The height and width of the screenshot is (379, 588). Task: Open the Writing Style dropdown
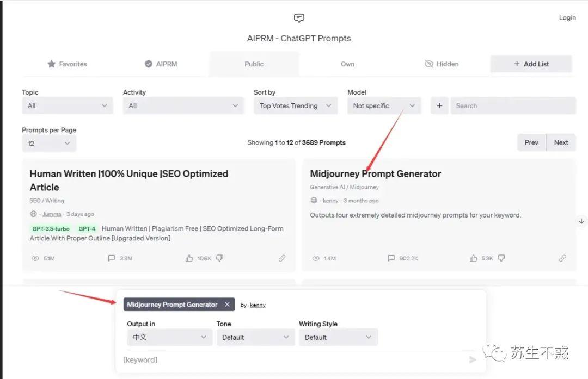click(338, 338)
